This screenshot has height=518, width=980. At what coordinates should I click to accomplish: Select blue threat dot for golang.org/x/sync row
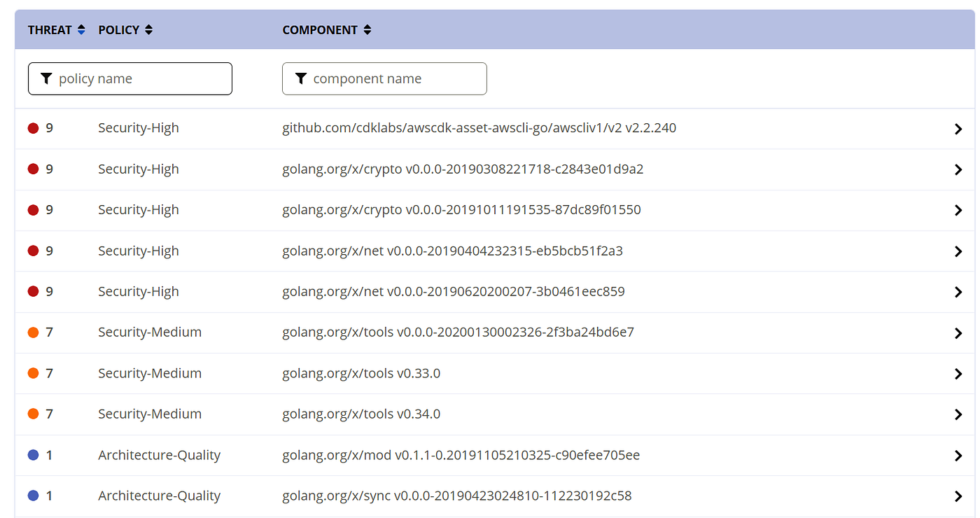(33, 496)
